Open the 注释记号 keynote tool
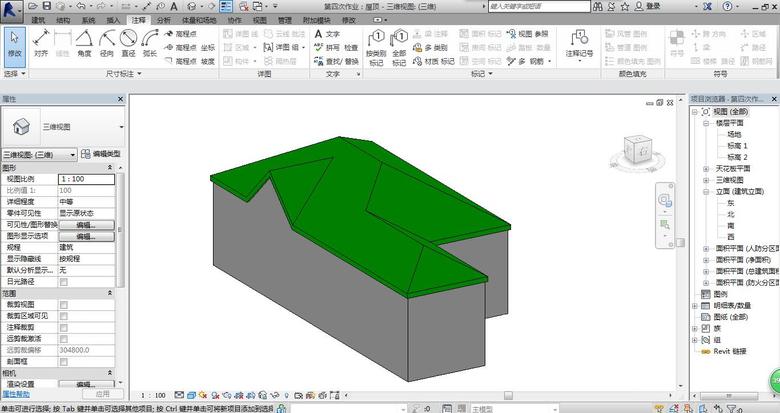Viewport: 780px width, 413px height. pos(578,42)
